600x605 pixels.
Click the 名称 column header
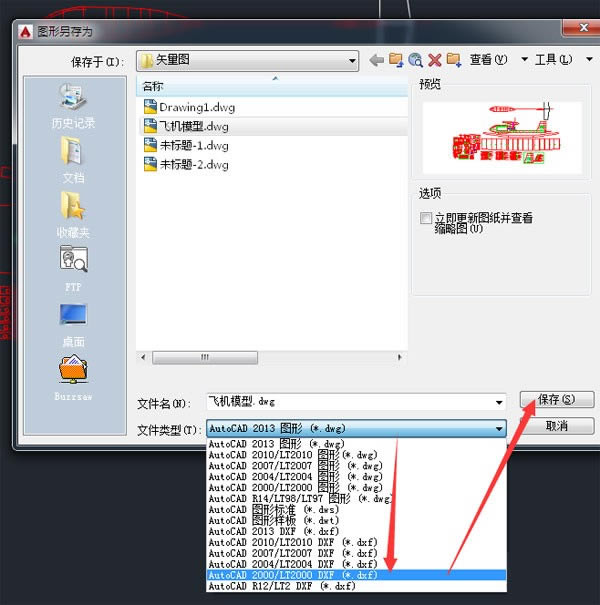pyautogui.click(x=272, y=86)
